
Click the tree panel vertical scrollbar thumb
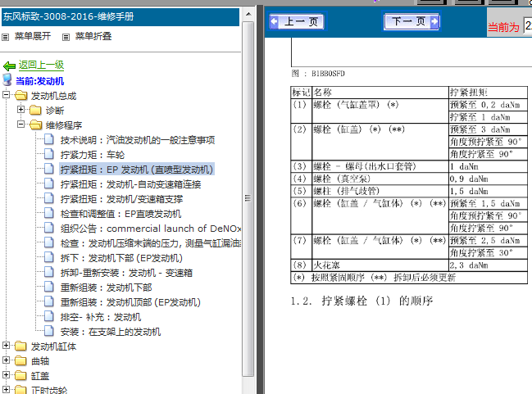[248, 199]
